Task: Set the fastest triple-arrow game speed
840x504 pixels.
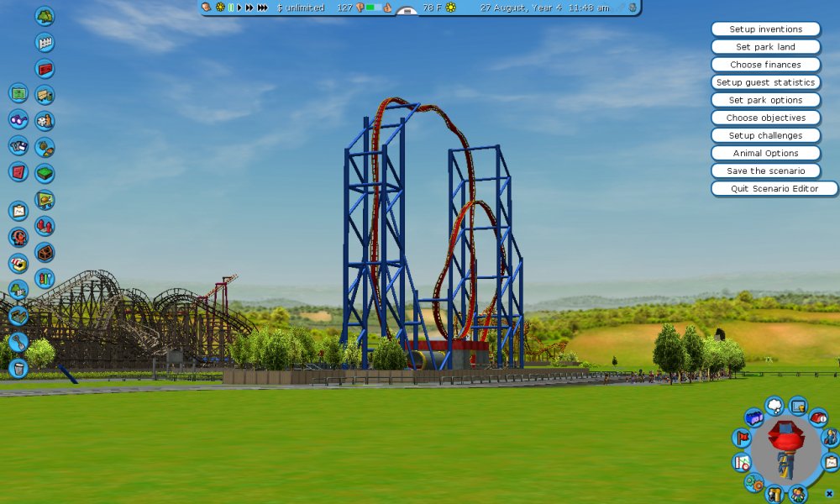Action: point(263,8)
